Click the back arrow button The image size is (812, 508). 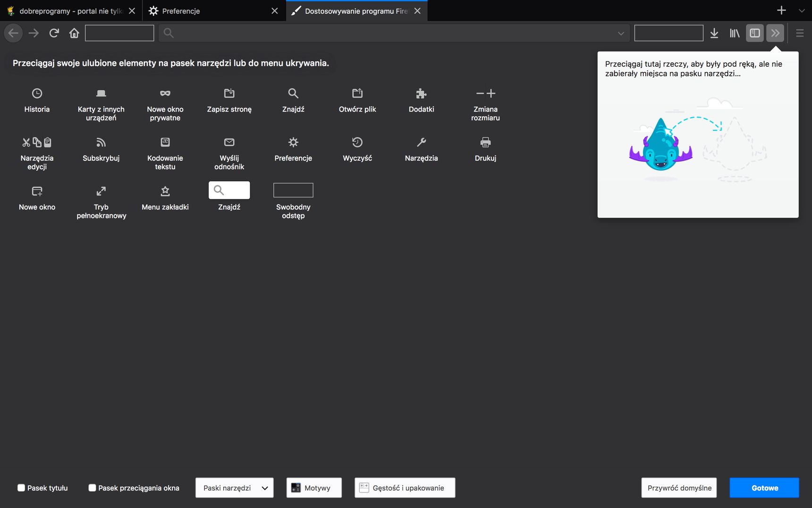click(x=14, y=33)
